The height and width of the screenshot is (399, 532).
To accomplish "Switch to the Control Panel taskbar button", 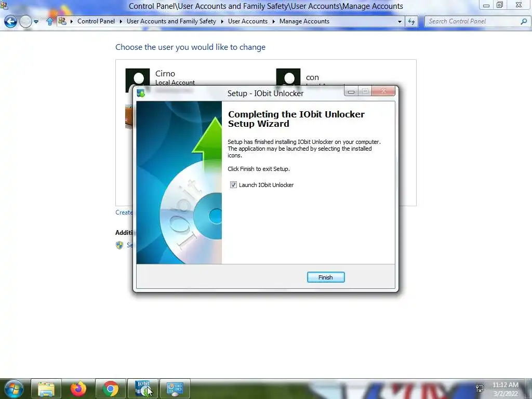I will tap(175, 389).
